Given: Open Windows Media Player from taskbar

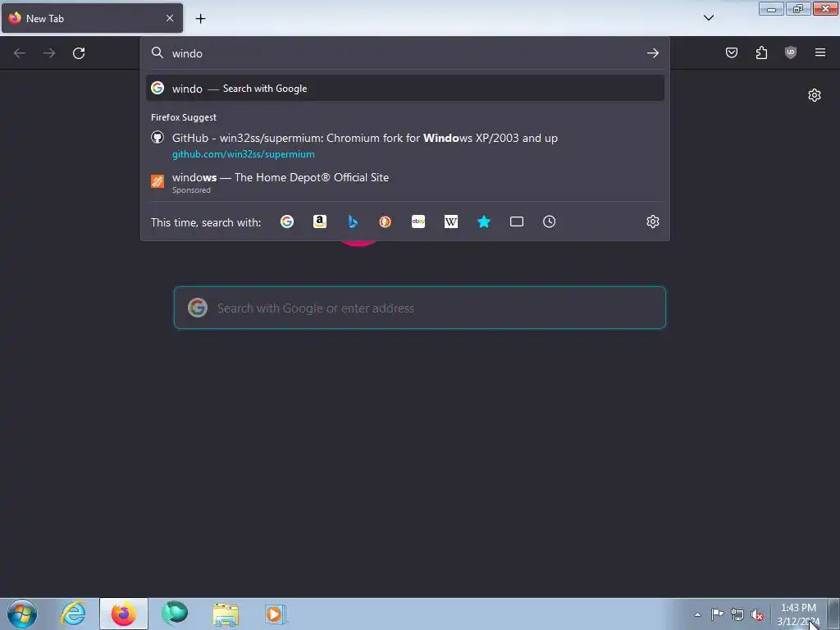Looking at the screenshot, I should coord(276,614).
